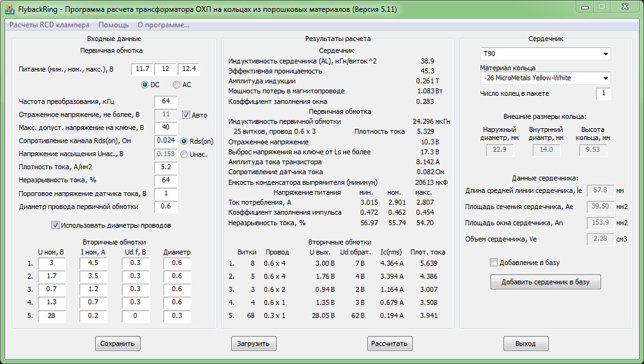Close the FlybackRing window
644x364 pixels.
point(625,7)
